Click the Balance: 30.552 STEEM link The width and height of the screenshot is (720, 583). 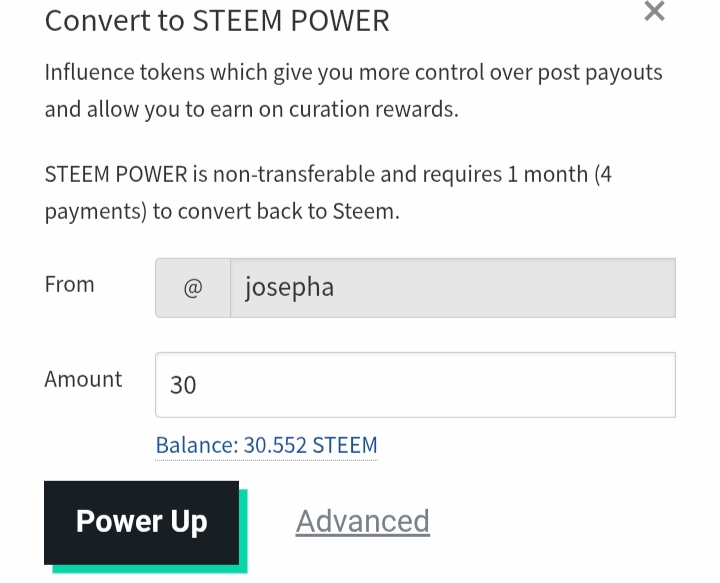point(266,445)
